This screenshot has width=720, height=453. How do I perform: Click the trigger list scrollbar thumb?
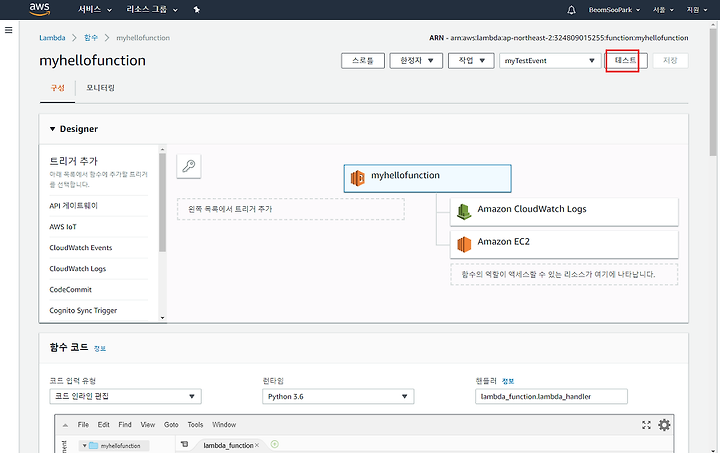(x=162, y=202)
